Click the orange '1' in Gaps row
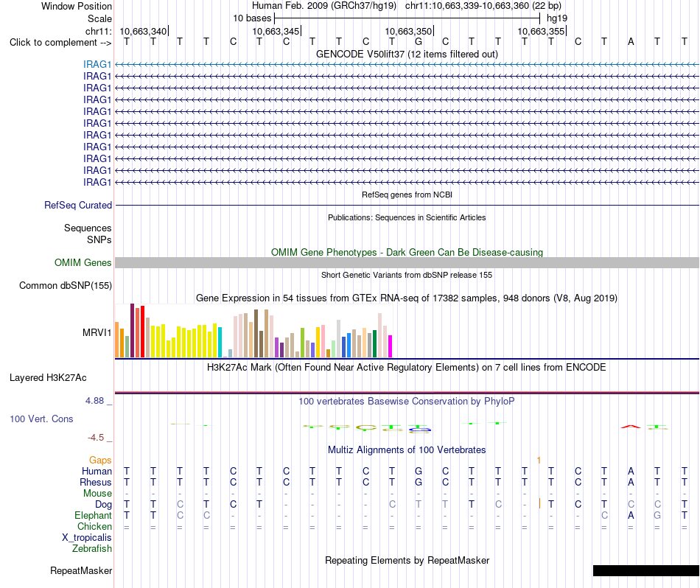This screenshot has width=700, height=588. click(539, 460)
